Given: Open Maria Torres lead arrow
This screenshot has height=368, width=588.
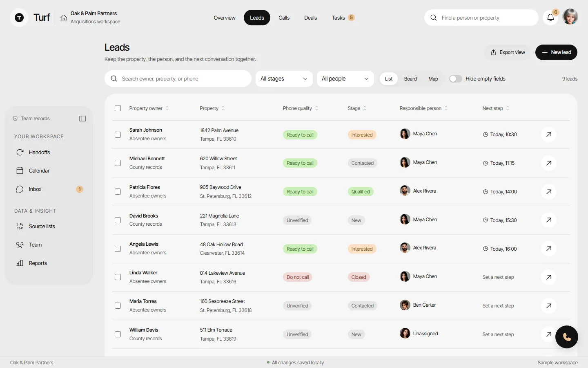Looking at the screenshot, I should [549, 306].
